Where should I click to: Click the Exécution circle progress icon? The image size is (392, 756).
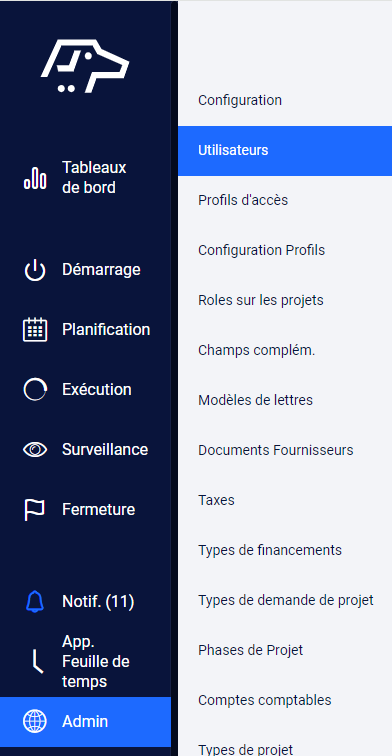[35, 390]
